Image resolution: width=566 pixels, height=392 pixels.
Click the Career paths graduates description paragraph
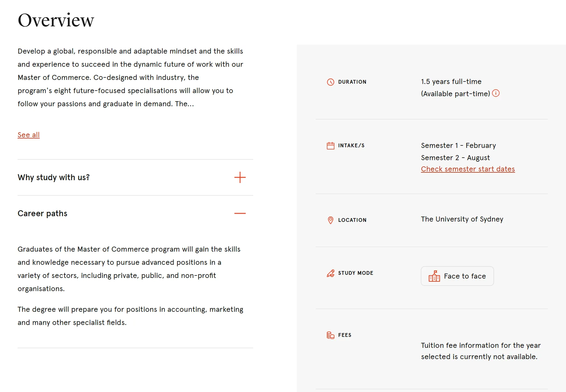[129, 269]
